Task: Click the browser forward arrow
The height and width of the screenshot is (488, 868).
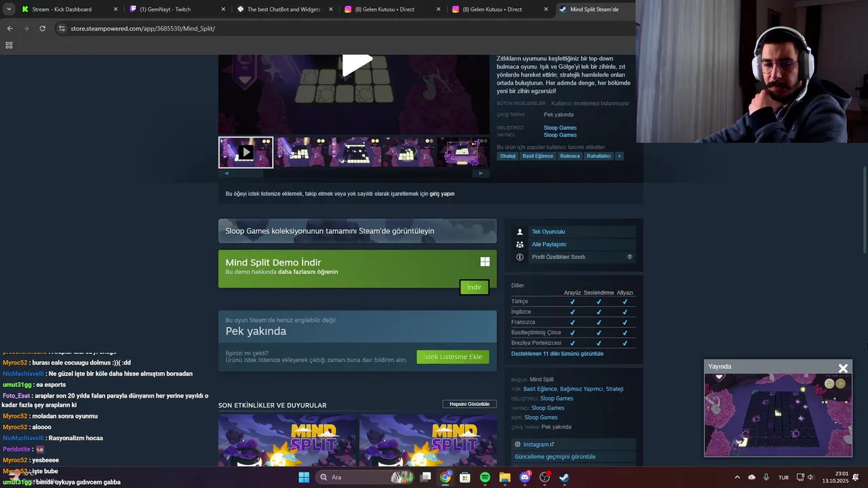Action: (26, 28)
